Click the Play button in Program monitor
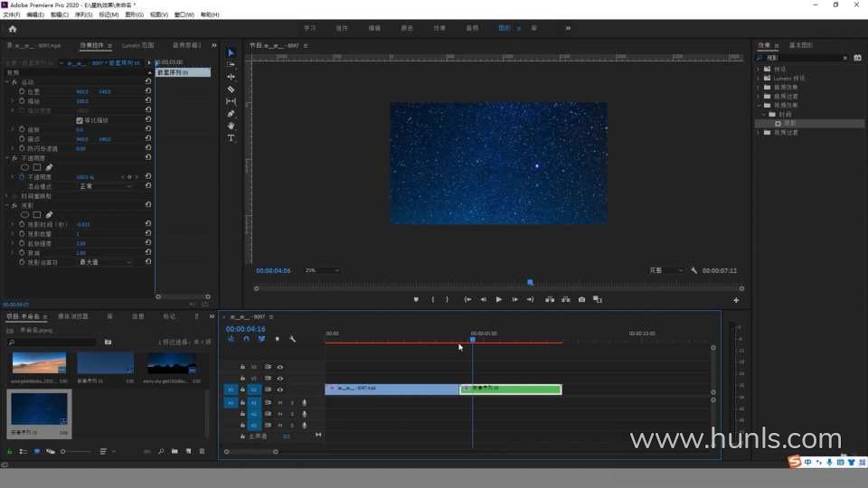 pyautogui.click(x=498, y=299)
